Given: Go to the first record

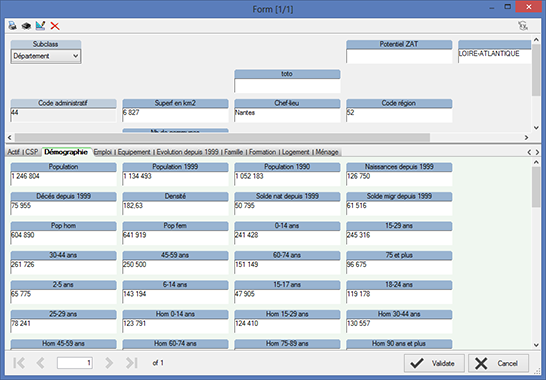Looking at the screenshot, I should pyautogui.click(x=19, y=363).
